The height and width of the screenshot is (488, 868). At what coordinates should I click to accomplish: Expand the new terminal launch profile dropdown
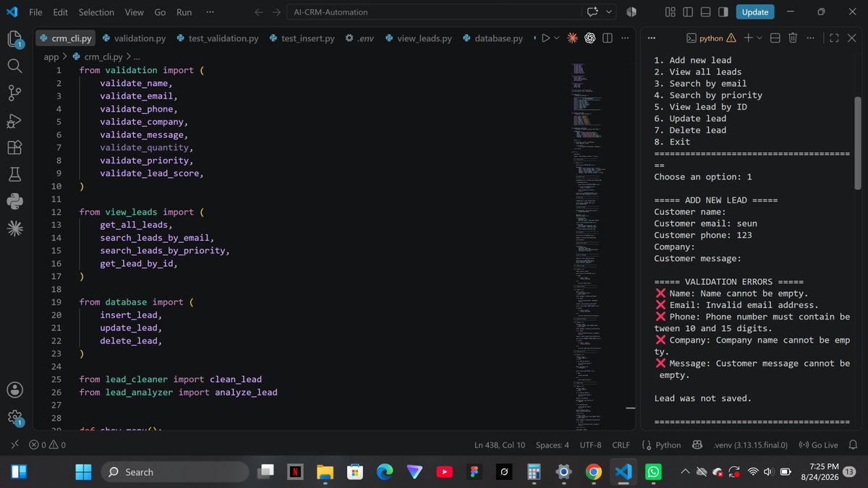pyautogui.click(x=759, y=38)
